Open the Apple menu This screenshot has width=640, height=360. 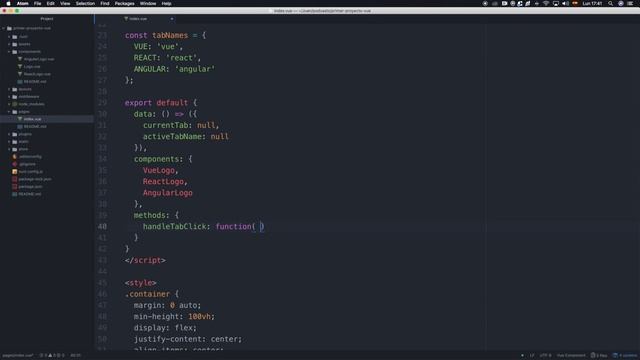(8, 3)
